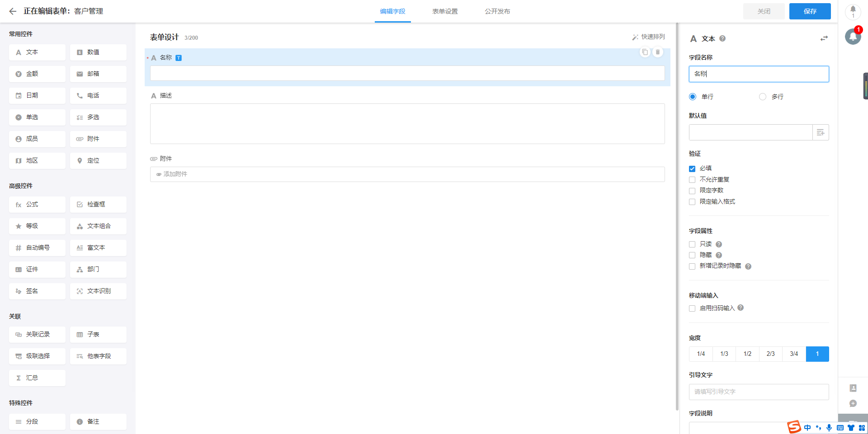The height and width of the screenshot is (434, 868).
Task: Click the 描述 text area in form
Action: click(x=407, y=124)
